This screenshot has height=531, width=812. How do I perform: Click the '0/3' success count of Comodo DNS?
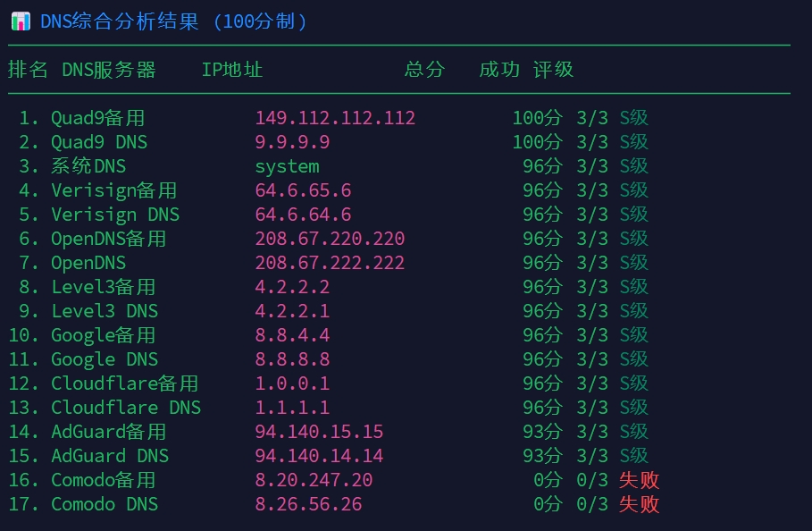point(592,504)
